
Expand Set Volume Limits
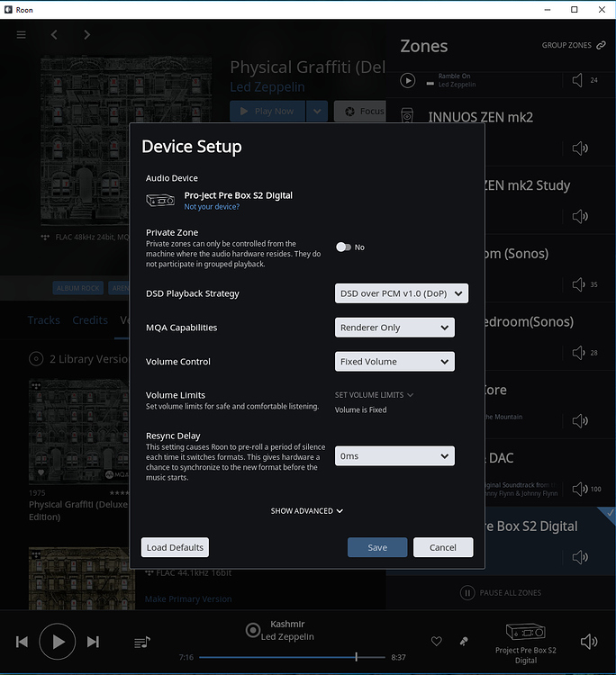(374, 395)
